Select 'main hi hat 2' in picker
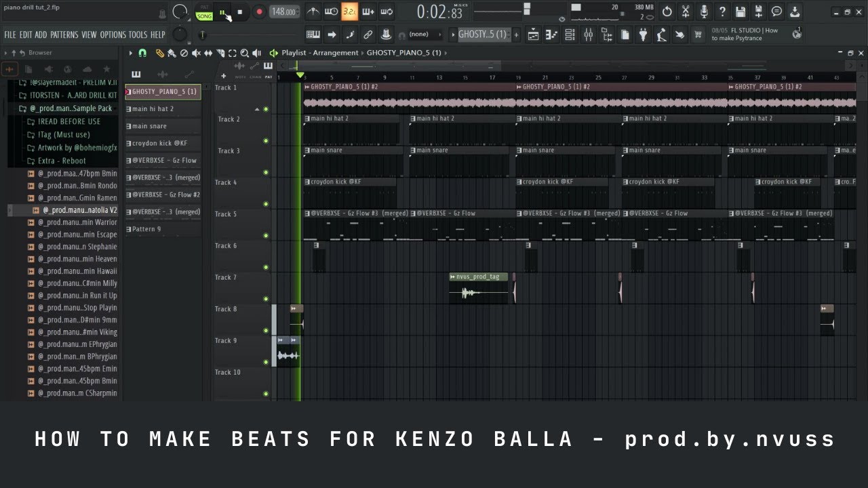This screenshot has height=488, width=868. tap(163, 109)
